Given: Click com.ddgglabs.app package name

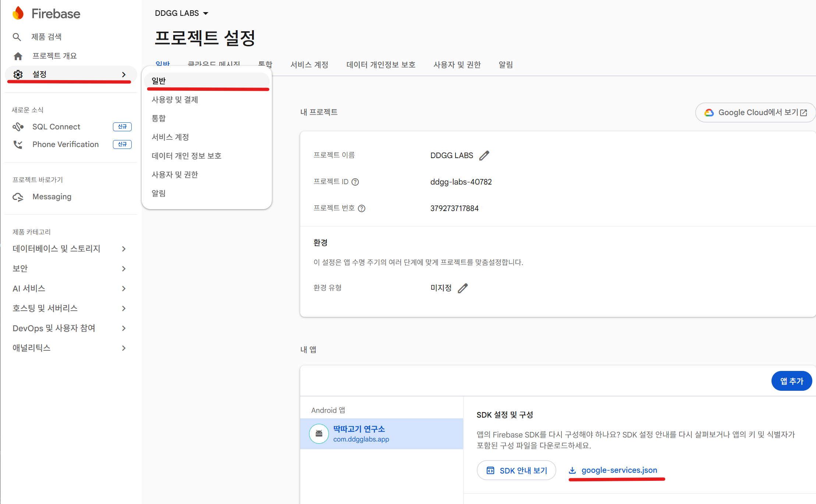Looking at the screenshot, I should pos(361,439).
